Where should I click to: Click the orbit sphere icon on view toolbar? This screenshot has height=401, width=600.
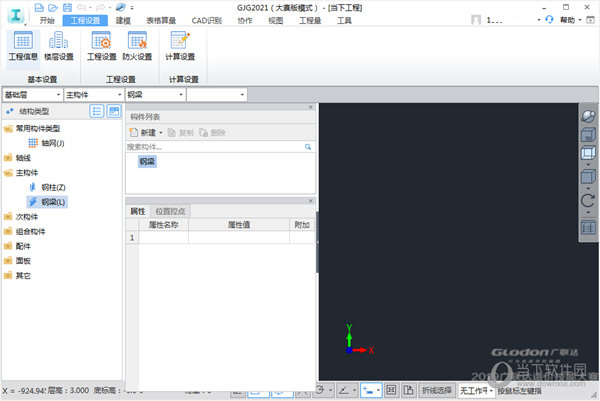pyautogui.click(x=588, y=116)
